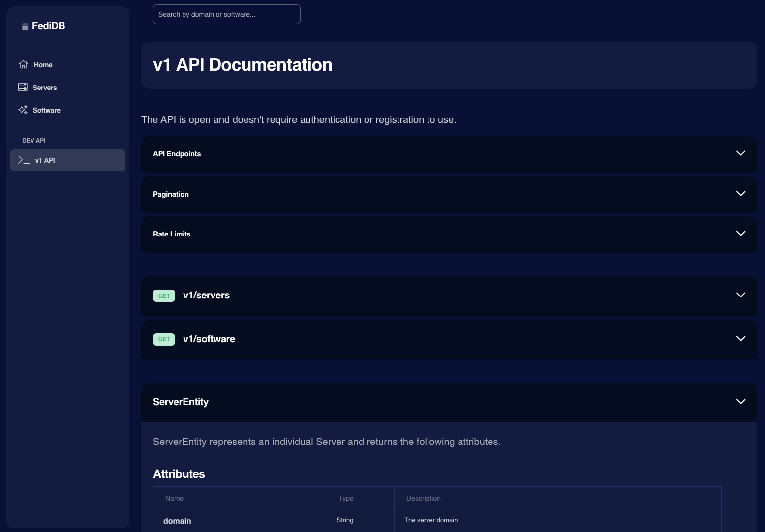Click the ServerEntity heading
Screen dimensions: 765x532
point(181,402)
